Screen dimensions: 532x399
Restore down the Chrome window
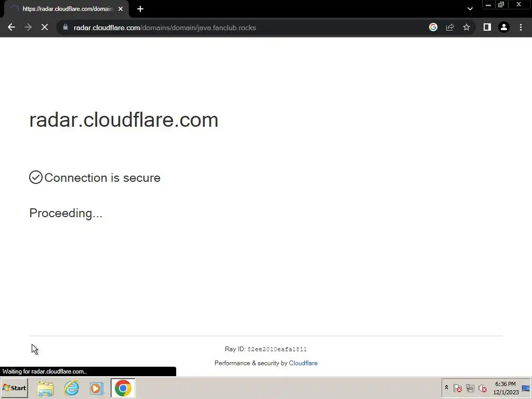pos(501,5)
